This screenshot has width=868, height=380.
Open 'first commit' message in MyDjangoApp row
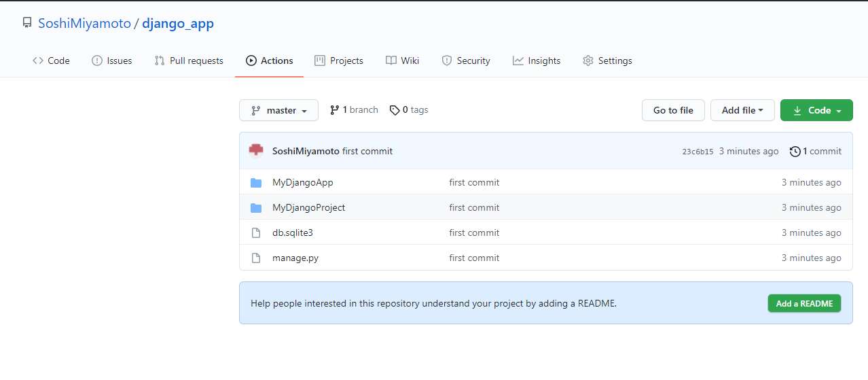click(x=474, y=182)
